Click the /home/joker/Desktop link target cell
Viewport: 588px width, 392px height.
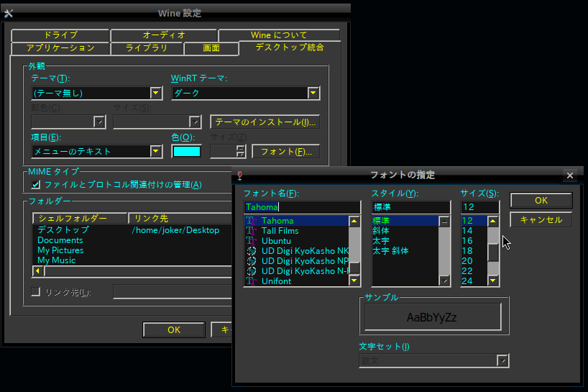[x=175, y=230]
